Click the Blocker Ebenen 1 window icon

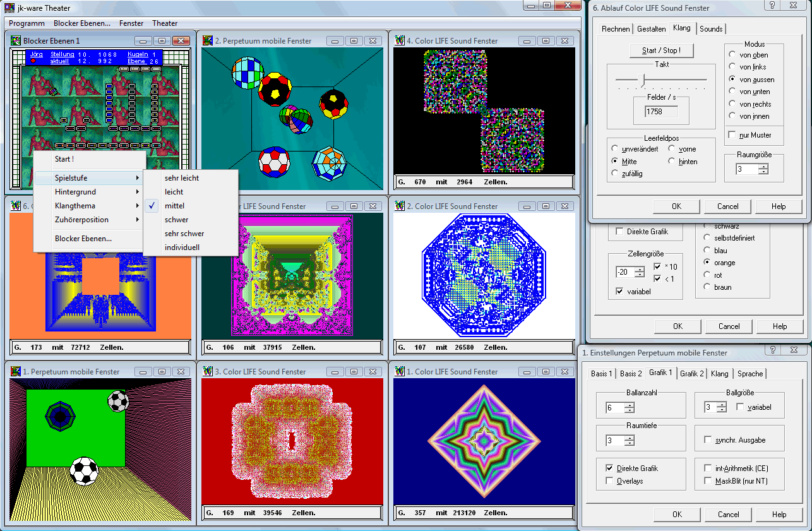pyautogui.click(x=16, y=40)
